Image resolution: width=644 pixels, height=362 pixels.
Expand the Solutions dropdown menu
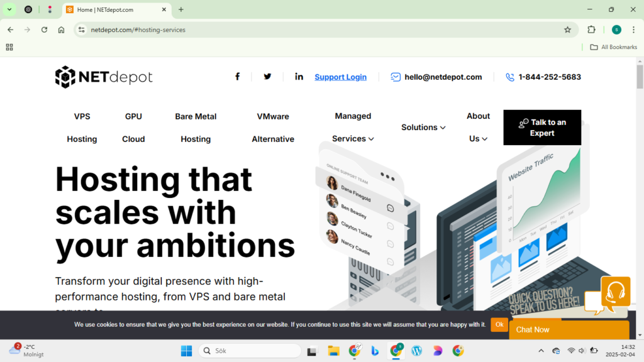pyautogui.click(x=423, y=127)
